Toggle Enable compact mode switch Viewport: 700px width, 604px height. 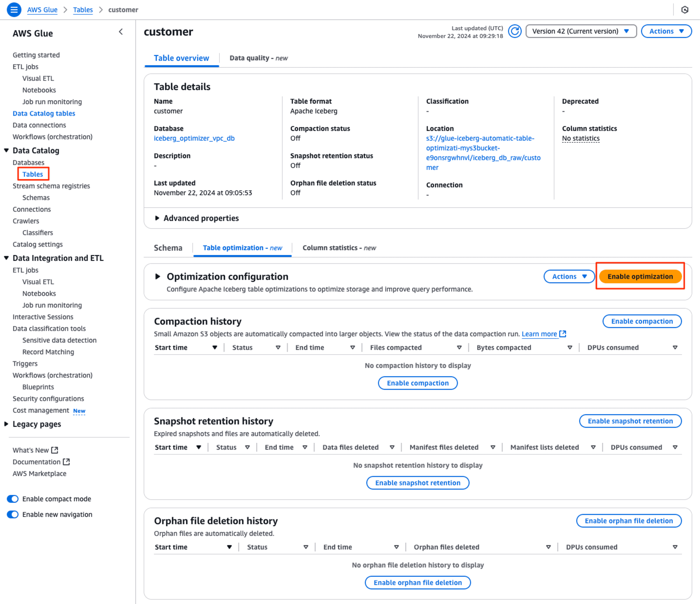(13, 499)
